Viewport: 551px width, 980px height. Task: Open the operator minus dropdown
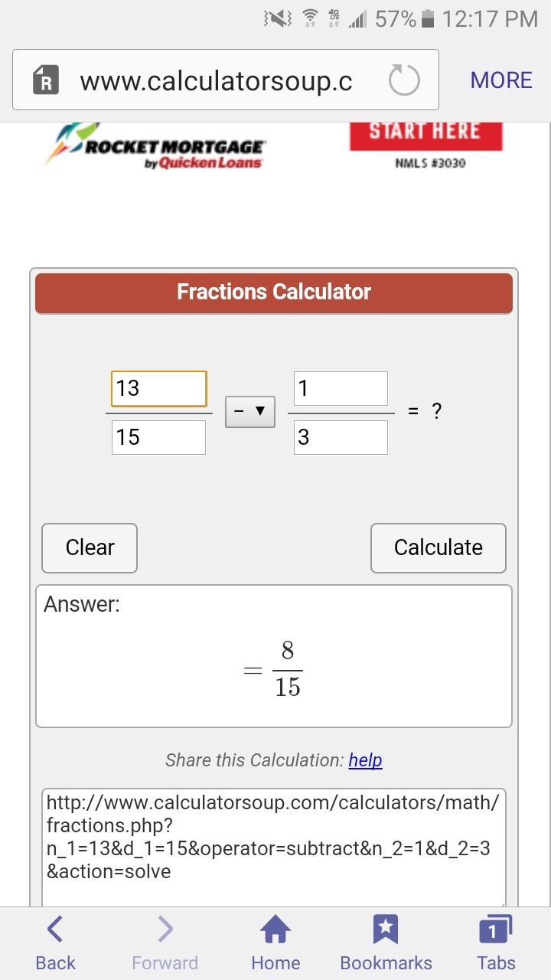coord(250,411)
